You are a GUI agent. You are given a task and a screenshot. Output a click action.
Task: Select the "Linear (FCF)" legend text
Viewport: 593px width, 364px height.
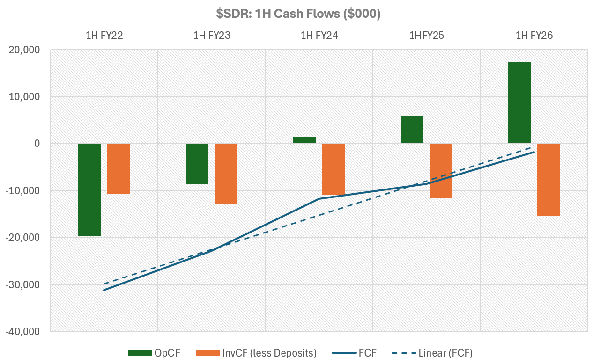pyautogui.click(x=445, y=353)
